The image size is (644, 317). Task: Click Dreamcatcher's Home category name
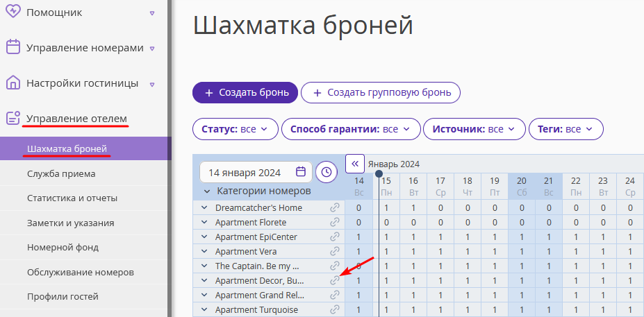[x=258, y=207]
